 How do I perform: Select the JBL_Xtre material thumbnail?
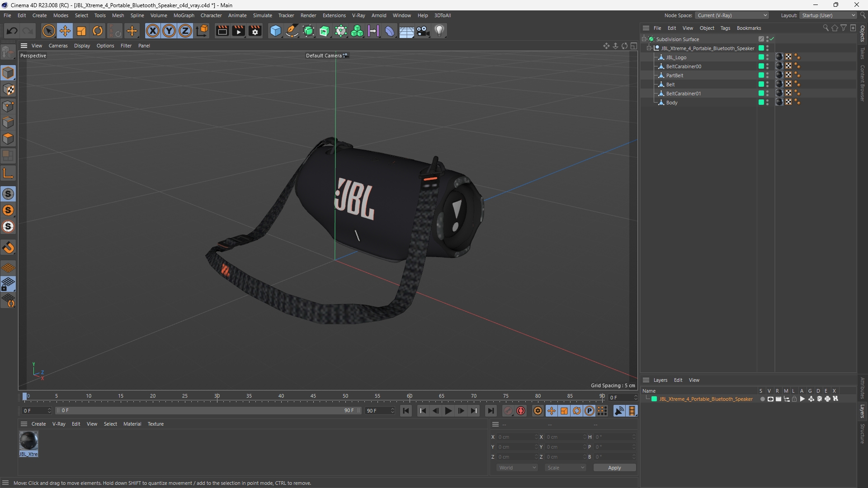pyautogui.click(x=28, y=441)
